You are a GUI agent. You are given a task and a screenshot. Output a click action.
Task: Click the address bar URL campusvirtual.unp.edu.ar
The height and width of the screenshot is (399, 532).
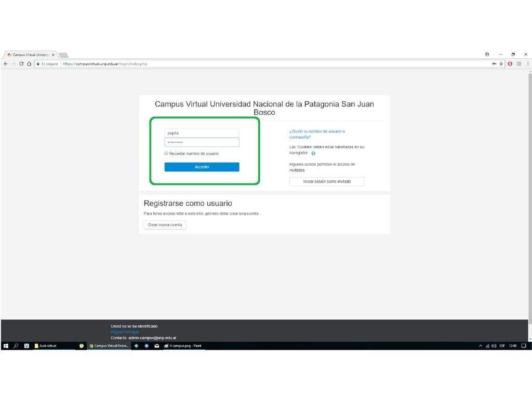click(105, 64)
